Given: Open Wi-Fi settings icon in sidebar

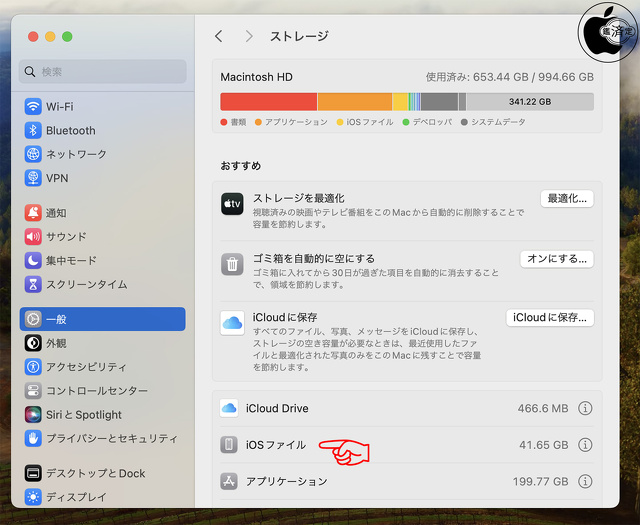Looking at the screenshot, I should coord(33,107).
